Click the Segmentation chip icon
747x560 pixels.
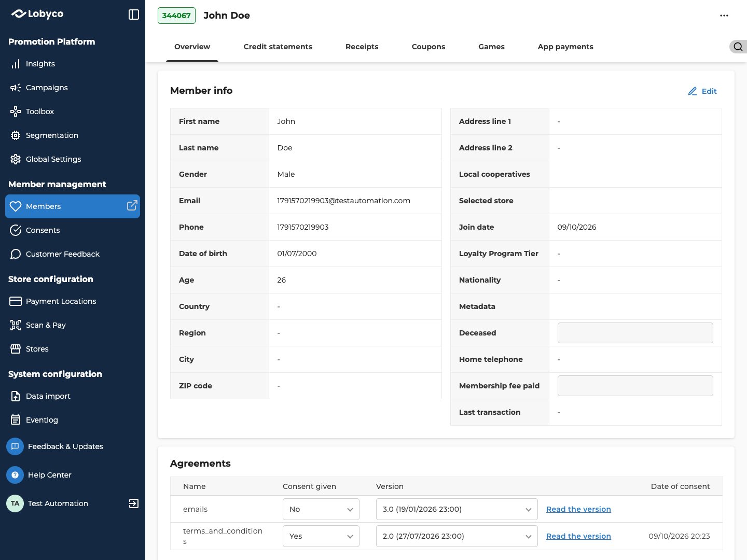[16, 135]
